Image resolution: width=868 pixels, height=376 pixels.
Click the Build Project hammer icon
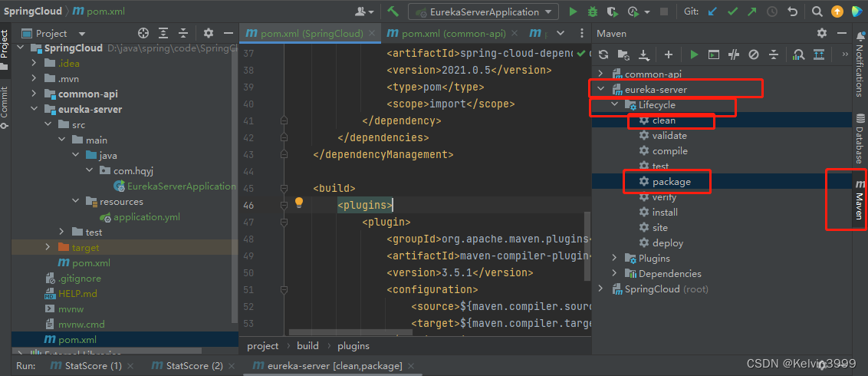(x=393, y=12)
